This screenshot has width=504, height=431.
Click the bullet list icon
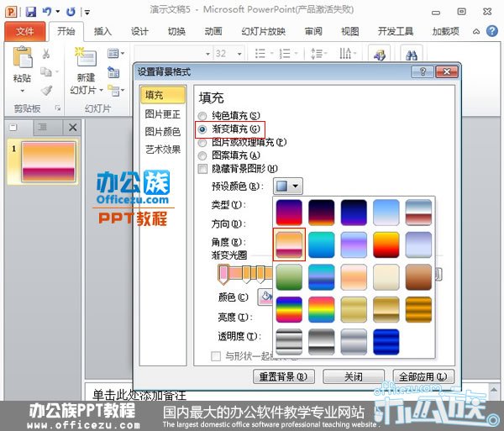click(260, 54)
